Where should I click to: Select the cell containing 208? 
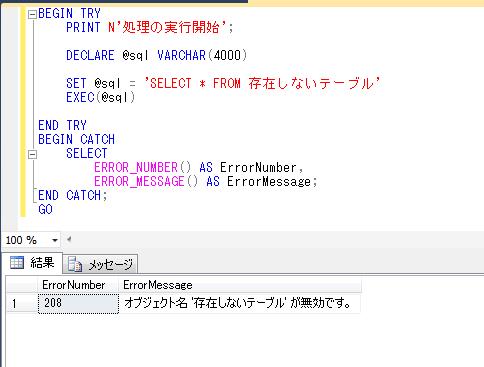(x=78, y=303)
